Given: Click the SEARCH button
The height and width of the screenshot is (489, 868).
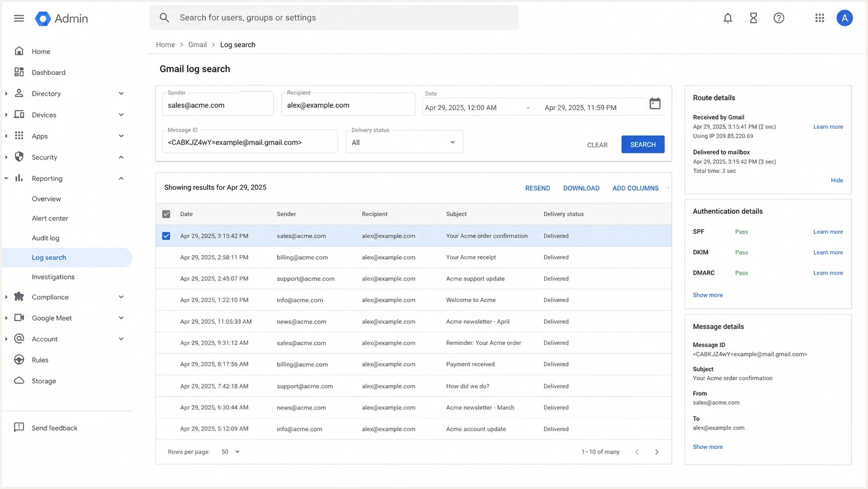Looking at the screenshot, I should tap(643, 144).
